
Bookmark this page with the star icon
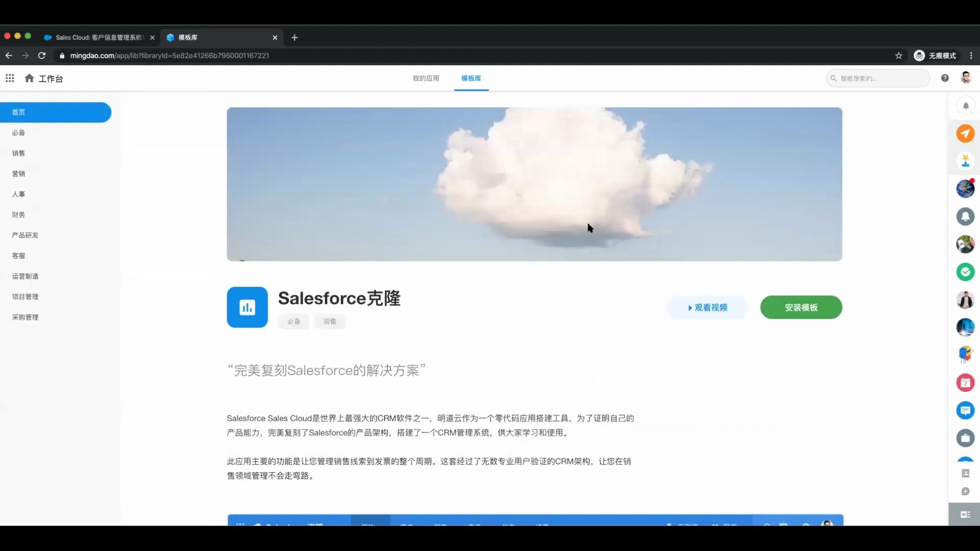[899, 56]
